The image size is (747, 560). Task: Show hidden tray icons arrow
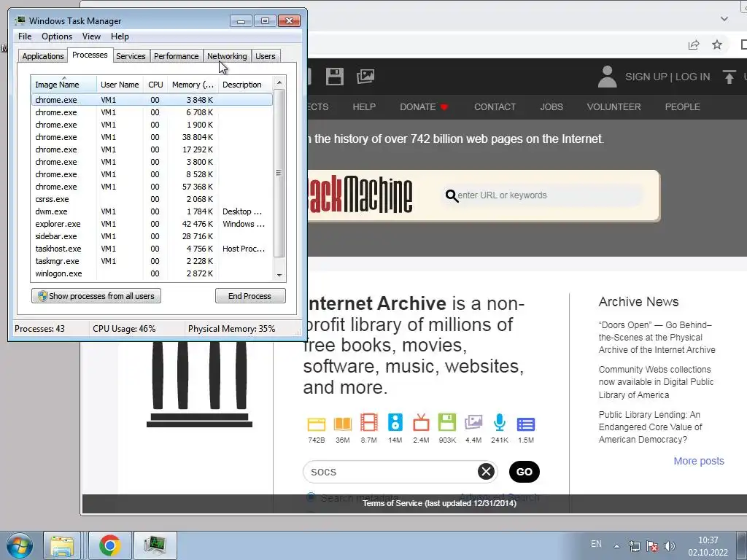616,546
